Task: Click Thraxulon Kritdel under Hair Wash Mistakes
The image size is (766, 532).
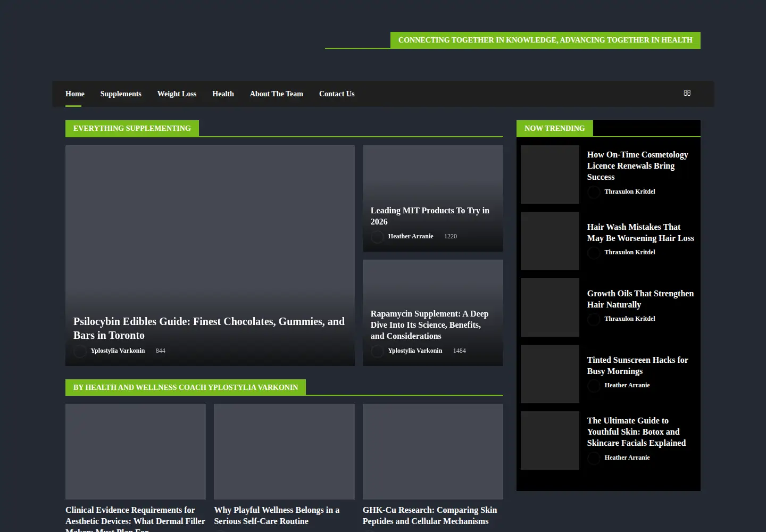Action: pos(630,252)
